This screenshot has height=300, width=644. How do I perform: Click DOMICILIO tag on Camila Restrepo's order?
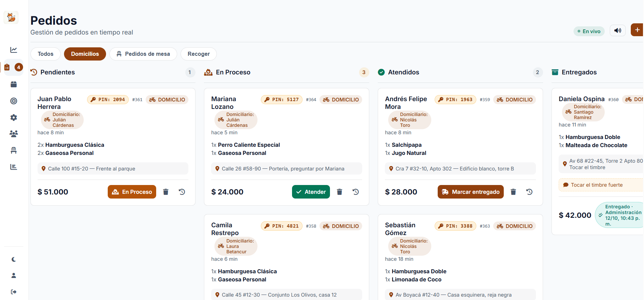[341, 226]
